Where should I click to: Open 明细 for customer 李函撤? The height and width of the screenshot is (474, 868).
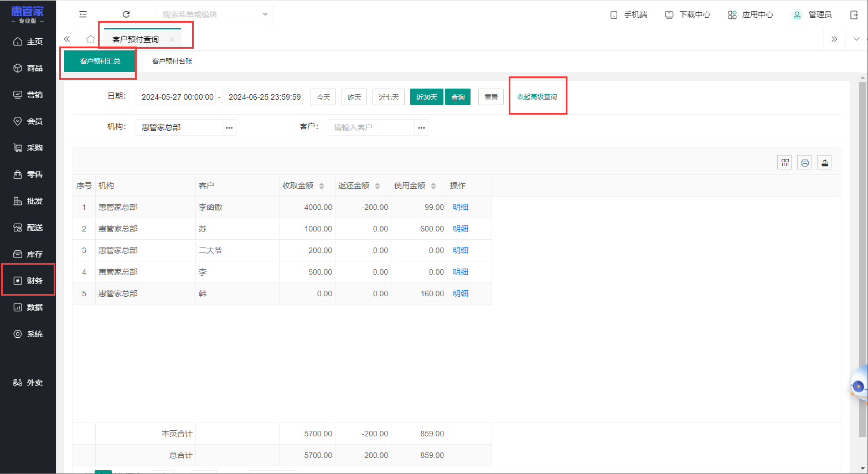[x=461, y=207]
